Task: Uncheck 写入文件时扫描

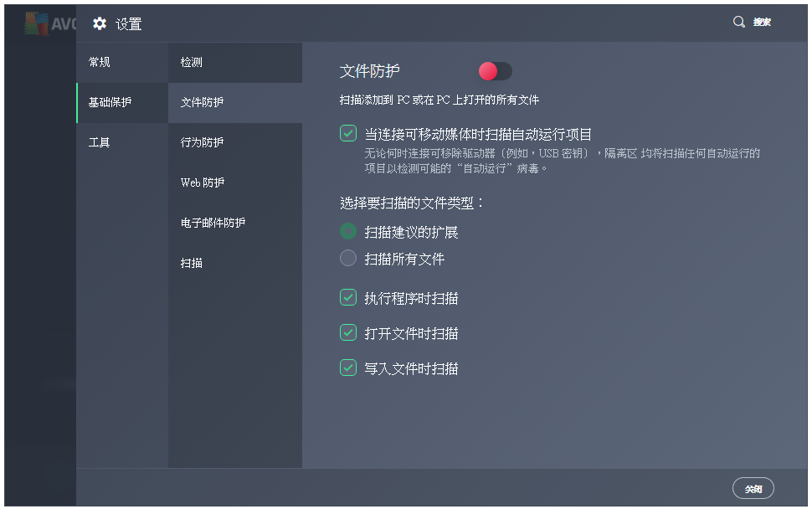Action: (x=347, y=368)
